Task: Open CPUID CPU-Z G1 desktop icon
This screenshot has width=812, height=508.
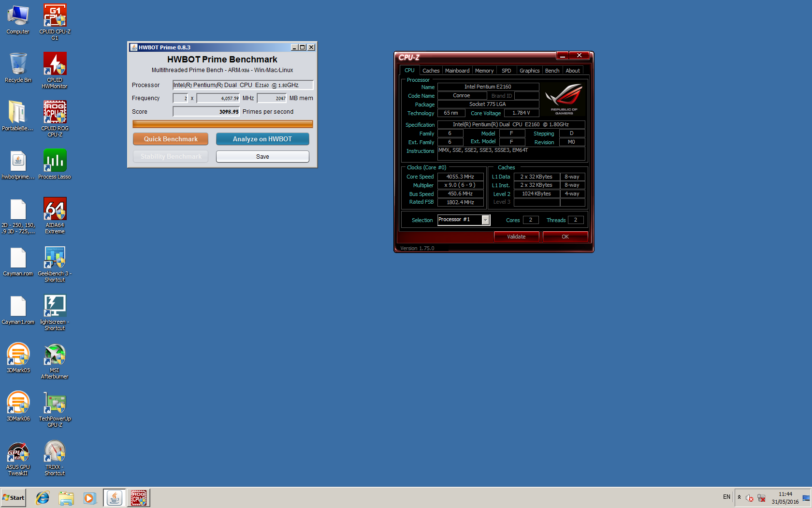Action: click(x=55, y=22)
